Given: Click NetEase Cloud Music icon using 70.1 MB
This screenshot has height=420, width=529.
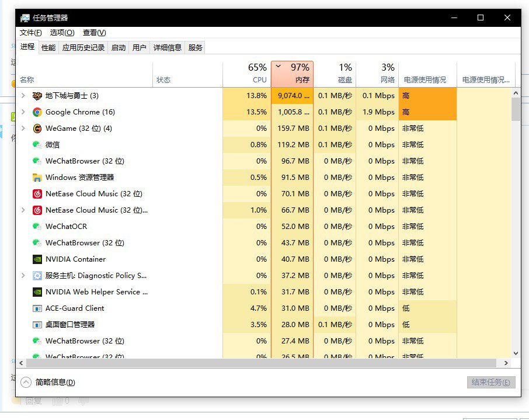Looking at the screenshot, I should tap(37, 194).
